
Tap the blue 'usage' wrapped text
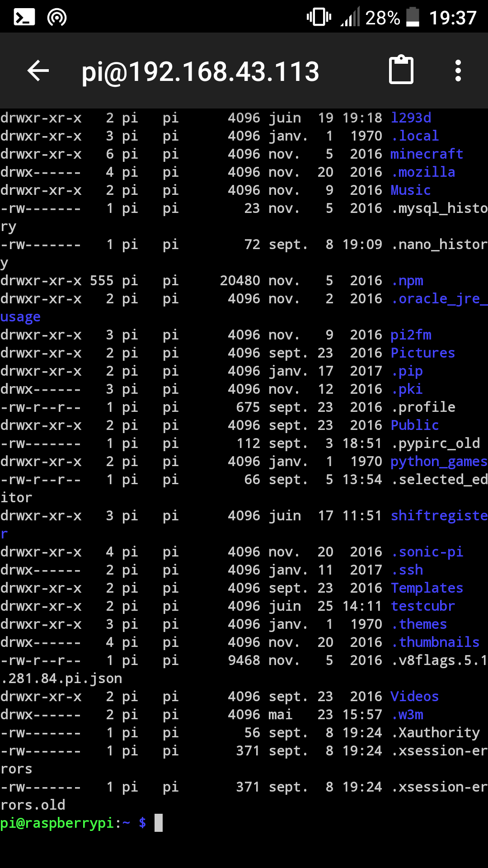coord(20,317)
